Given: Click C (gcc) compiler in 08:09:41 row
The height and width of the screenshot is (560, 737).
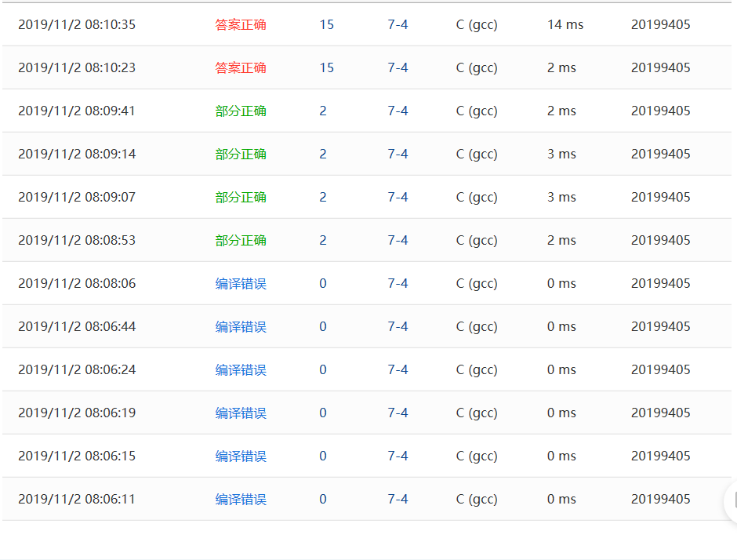Looking at the screenshot, I should pyautogui.click(x=477, y=111).
